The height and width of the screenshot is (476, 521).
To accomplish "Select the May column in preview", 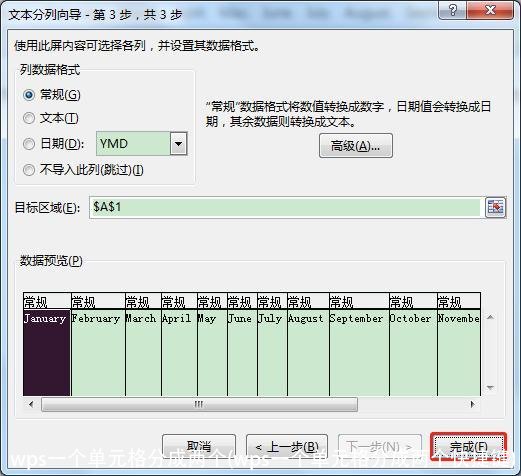I will (x=212, y=352).
